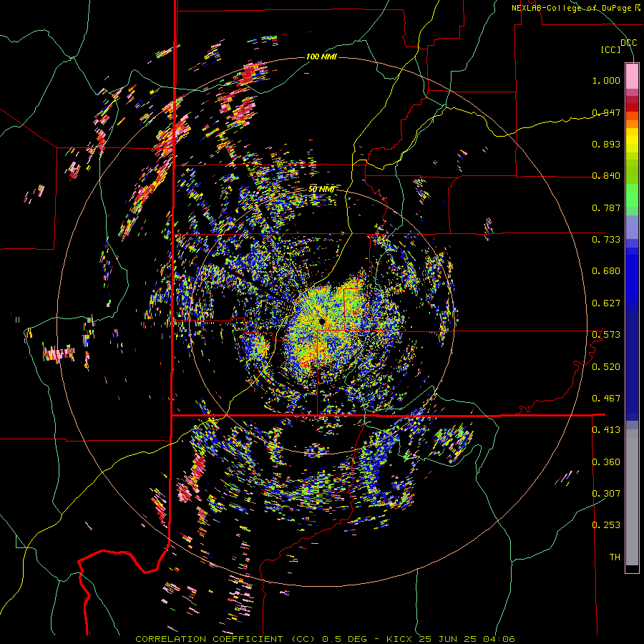Click the black bottom color bar segment

coord(632,569)
